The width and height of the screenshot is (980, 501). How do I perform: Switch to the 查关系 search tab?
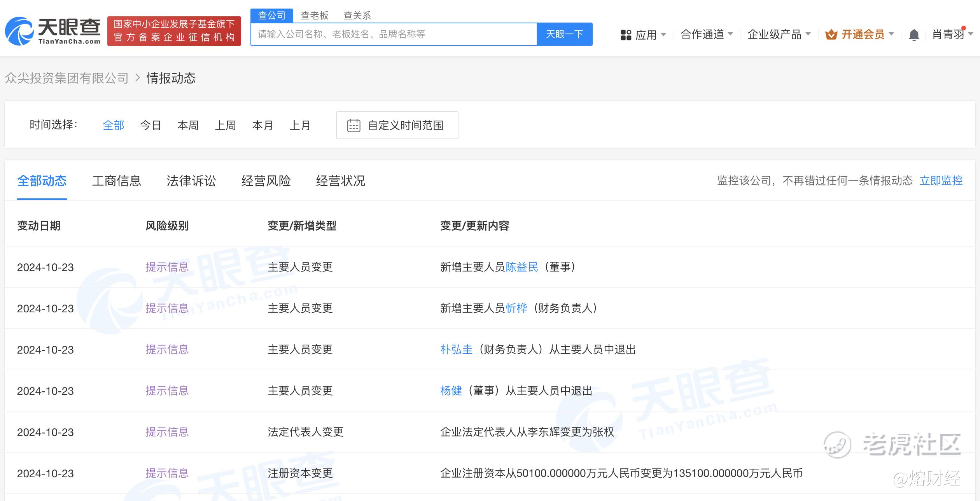coord(357,16)
